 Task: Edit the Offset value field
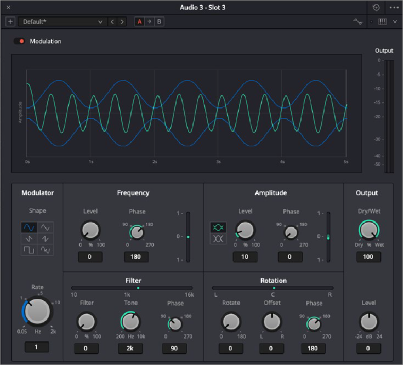271,348
